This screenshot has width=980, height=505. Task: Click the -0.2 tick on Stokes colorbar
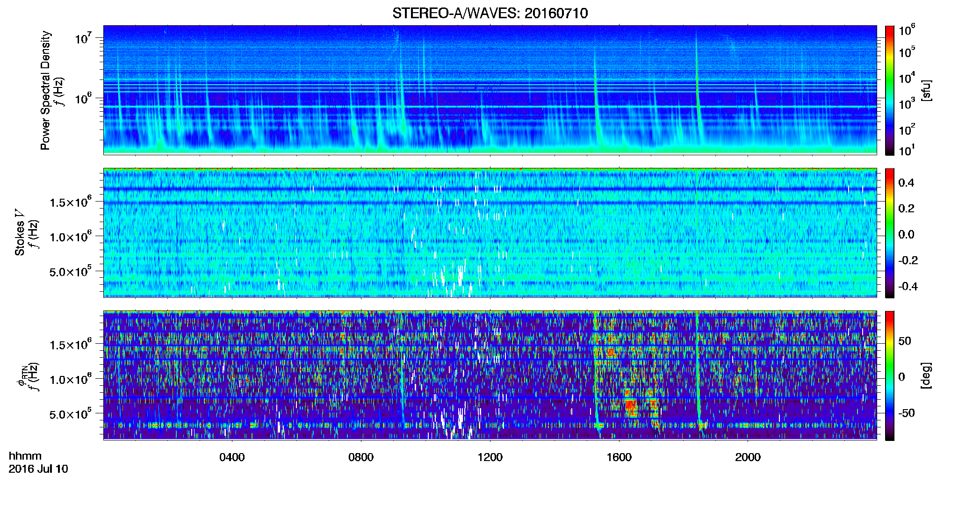908,260
